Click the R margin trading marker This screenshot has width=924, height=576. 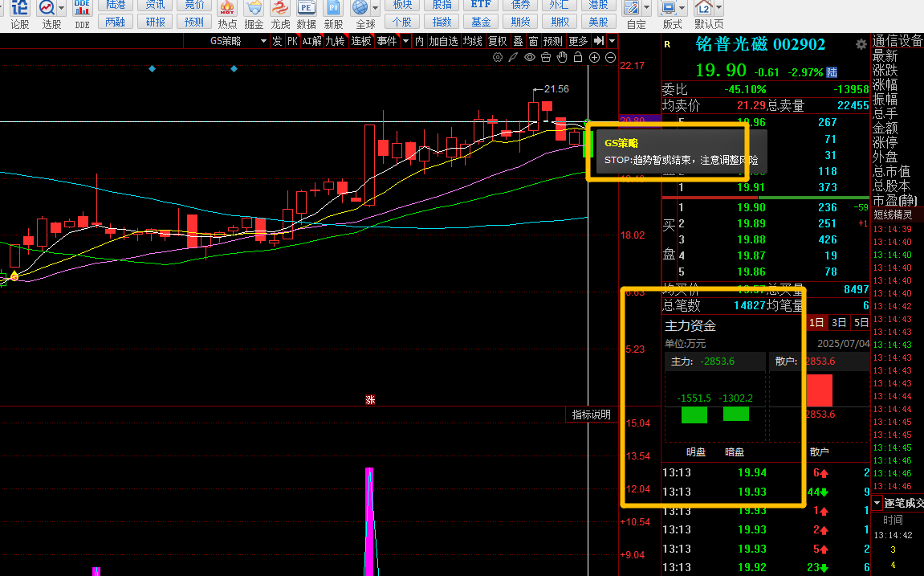pyautogui.click(x=667, y=44)
